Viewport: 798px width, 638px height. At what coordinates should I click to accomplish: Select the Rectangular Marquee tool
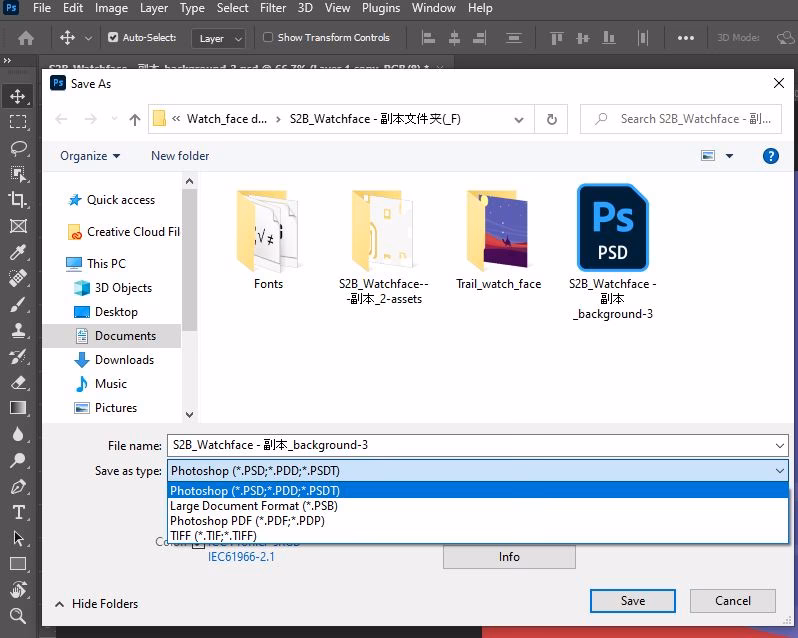[x=18, y=122]
